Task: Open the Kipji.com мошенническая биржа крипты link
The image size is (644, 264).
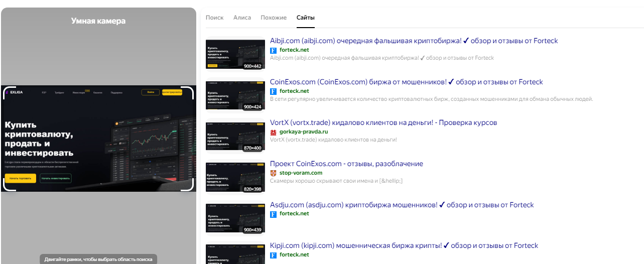Action: click(x=404, y=246)
